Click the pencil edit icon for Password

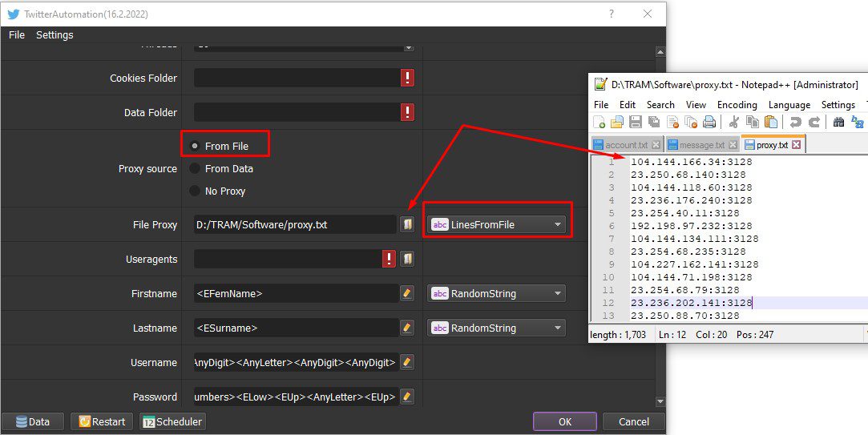coord(407,397)
